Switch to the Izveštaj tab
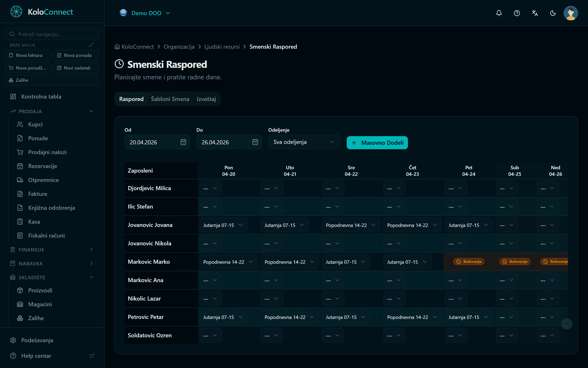588x368 pixels. (x=206, y=99)
